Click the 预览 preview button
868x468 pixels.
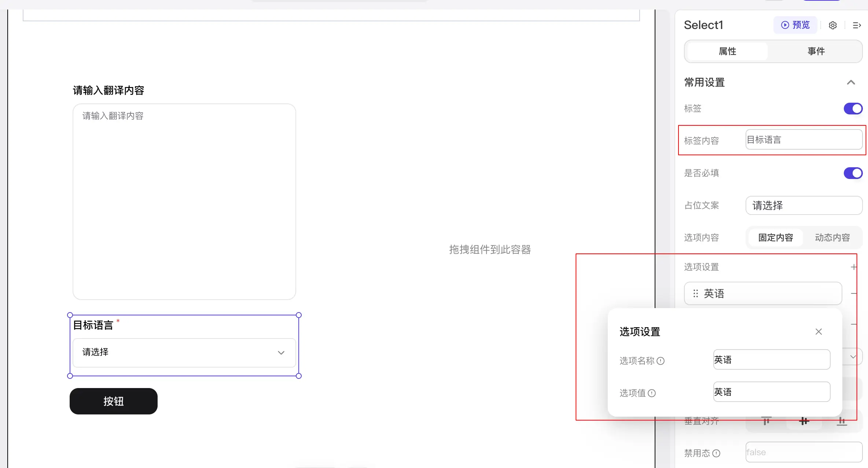[795, 25]
